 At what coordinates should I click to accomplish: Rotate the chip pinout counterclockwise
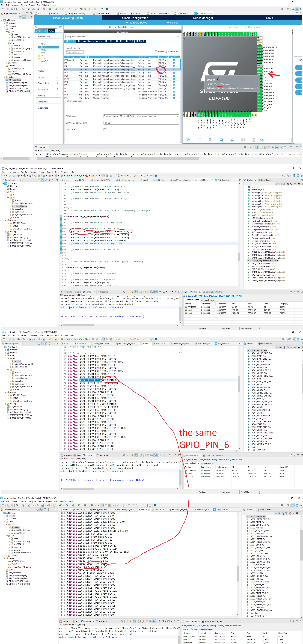[x=232, y=140]
